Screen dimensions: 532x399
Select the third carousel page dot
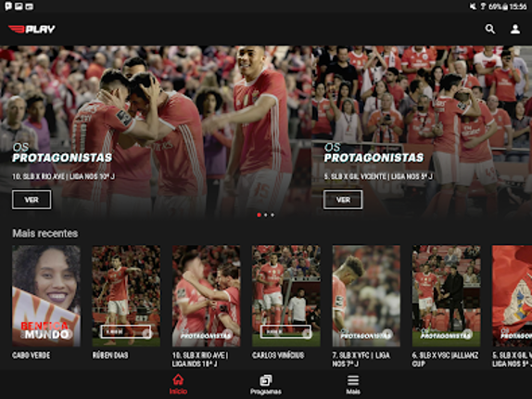pyautogui.click(x=272, y=215)
